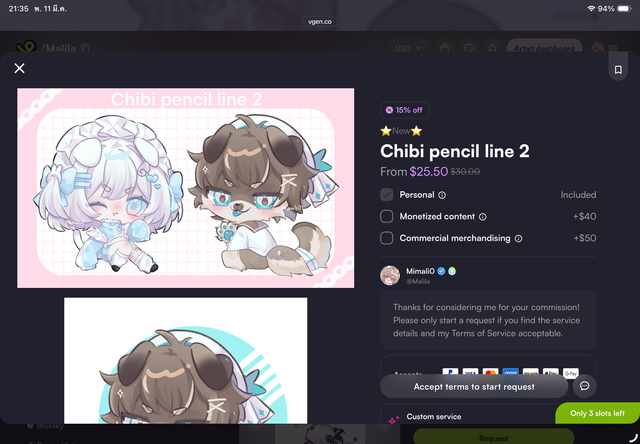Image resolution: width=640 pixels, height=444 pixels.
Task: Click the 15% off discount badge
Action: click(404, 110)
